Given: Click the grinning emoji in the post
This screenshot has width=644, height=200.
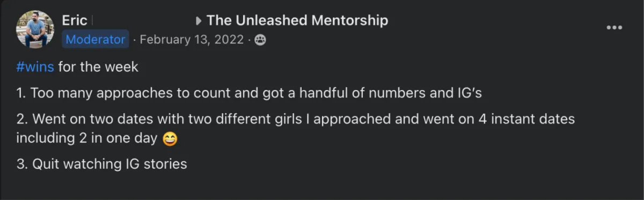Looking at the screenshot, I should (169, 138).
